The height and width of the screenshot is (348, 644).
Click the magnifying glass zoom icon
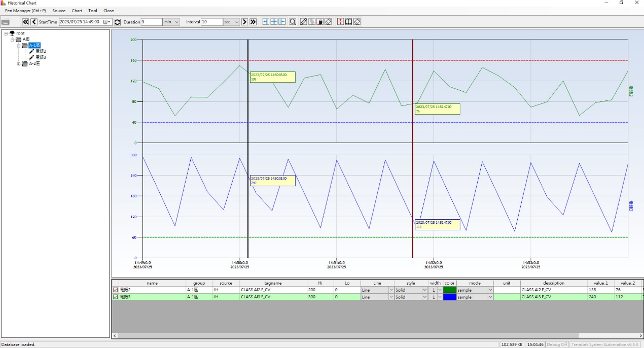tap(293, 22)
